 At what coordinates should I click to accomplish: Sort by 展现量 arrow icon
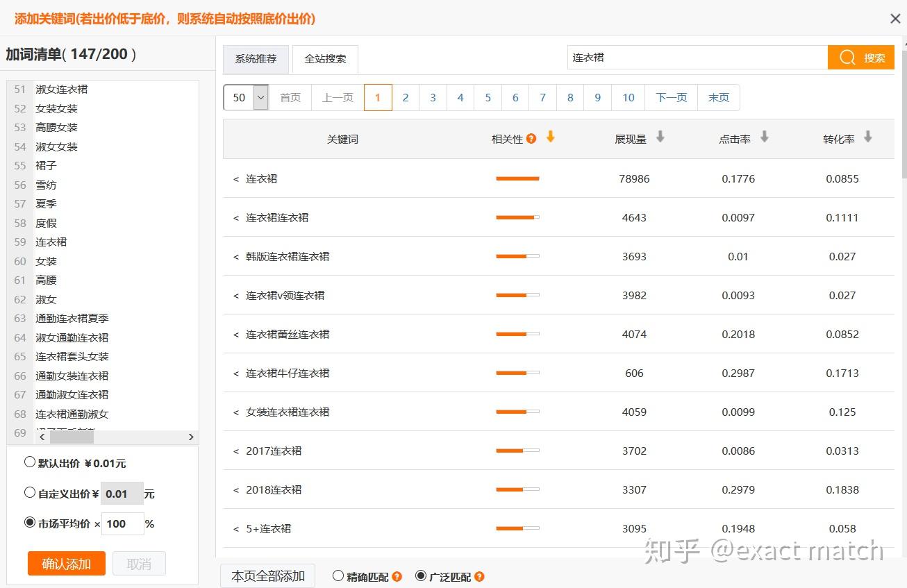[660, 137]
